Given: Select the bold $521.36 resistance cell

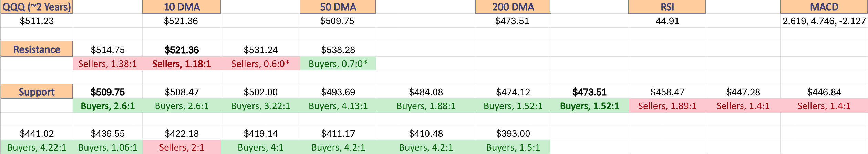Looking at the screenshot, I should tap(182, 49).
